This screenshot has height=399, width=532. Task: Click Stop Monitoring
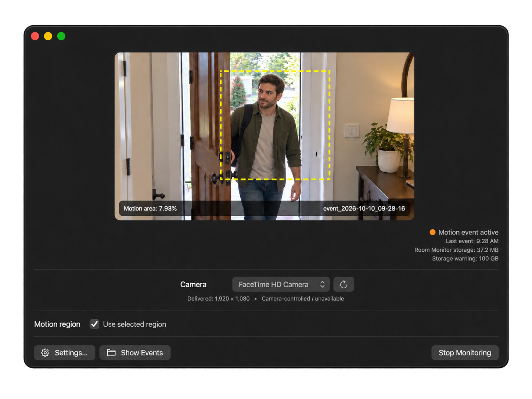[x=465, y=353]
